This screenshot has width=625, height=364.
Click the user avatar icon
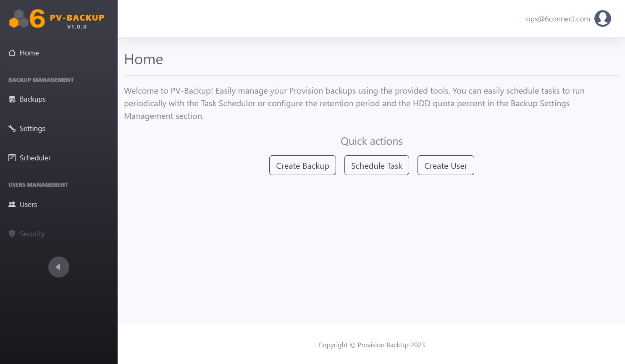click(x=602, y=18)
